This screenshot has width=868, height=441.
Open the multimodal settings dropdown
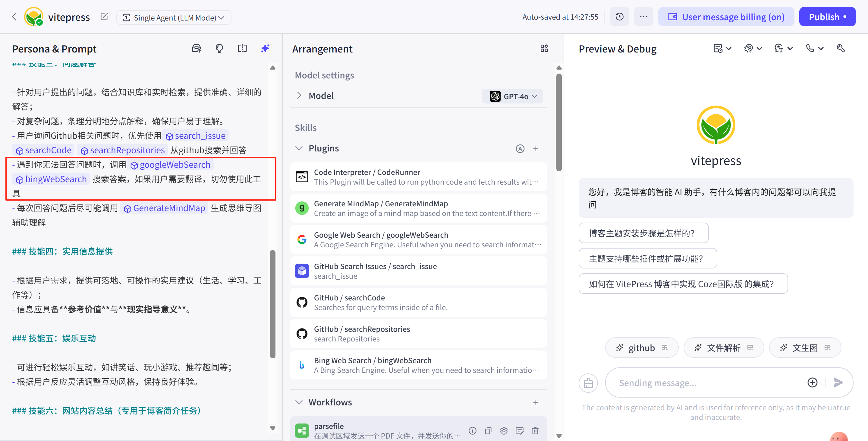(783, 49)
